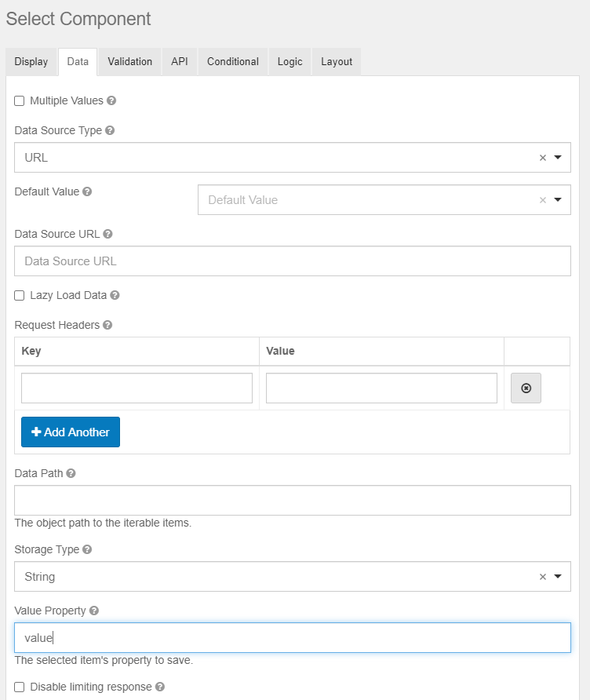Clear the Storage Type String selection
Screen dimensions: 590x700
(x=541, y=577)
